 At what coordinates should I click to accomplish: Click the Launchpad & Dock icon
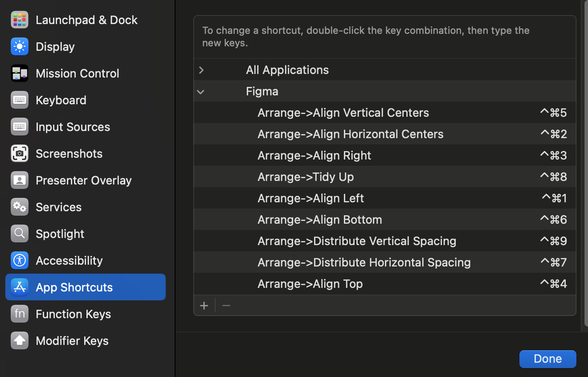(20, 20)
